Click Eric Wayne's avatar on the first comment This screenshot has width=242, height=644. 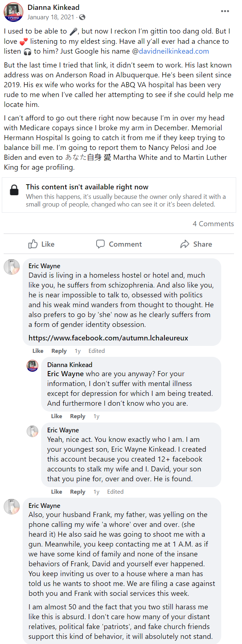tap(12, 267)
